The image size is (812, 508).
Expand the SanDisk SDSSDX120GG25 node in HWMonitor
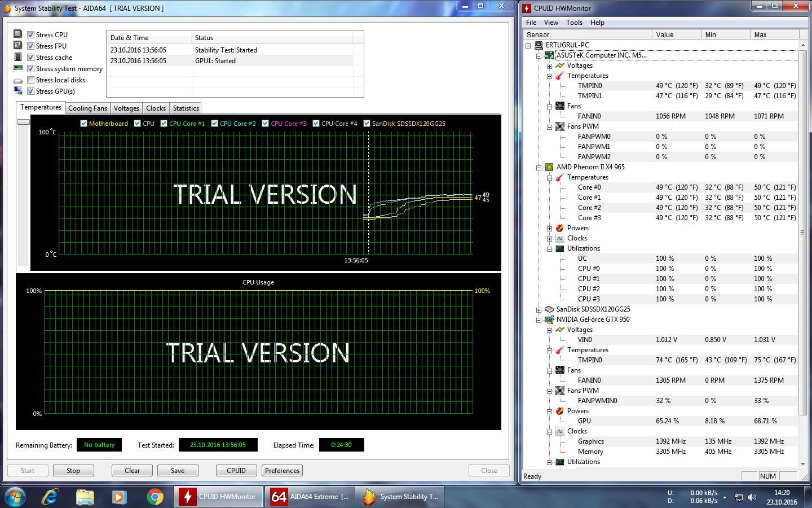point(539,310)
